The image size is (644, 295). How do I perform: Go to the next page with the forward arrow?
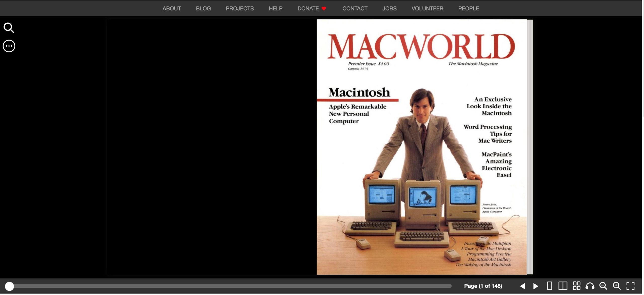535,286
